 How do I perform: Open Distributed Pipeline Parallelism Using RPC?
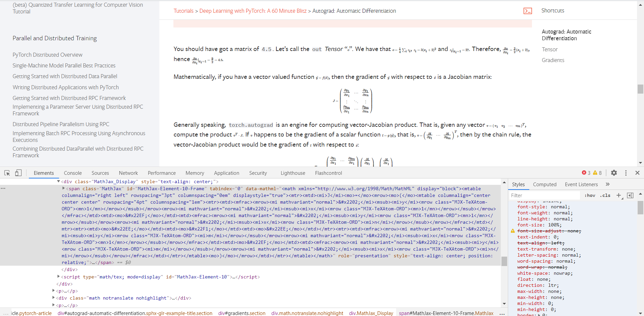61,124
